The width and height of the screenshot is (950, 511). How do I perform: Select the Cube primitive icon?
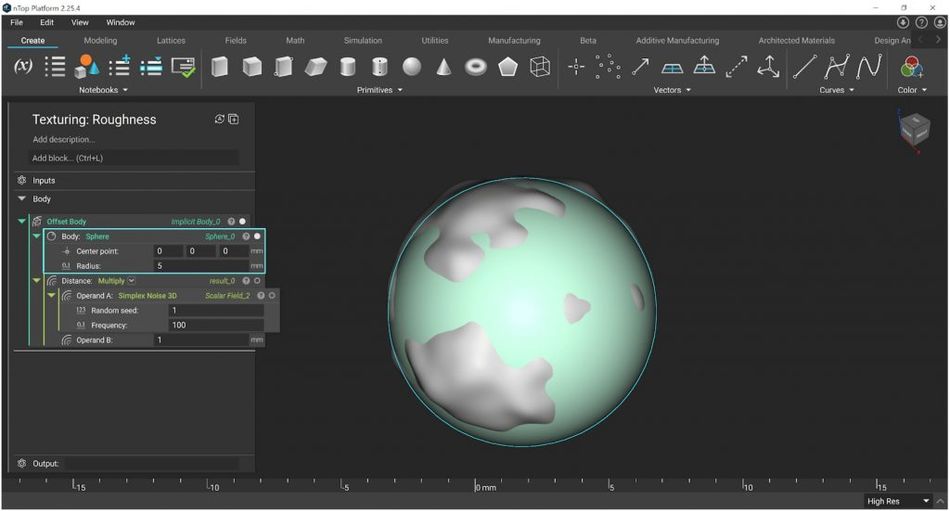pyautogui.click(x=252, y=66)
